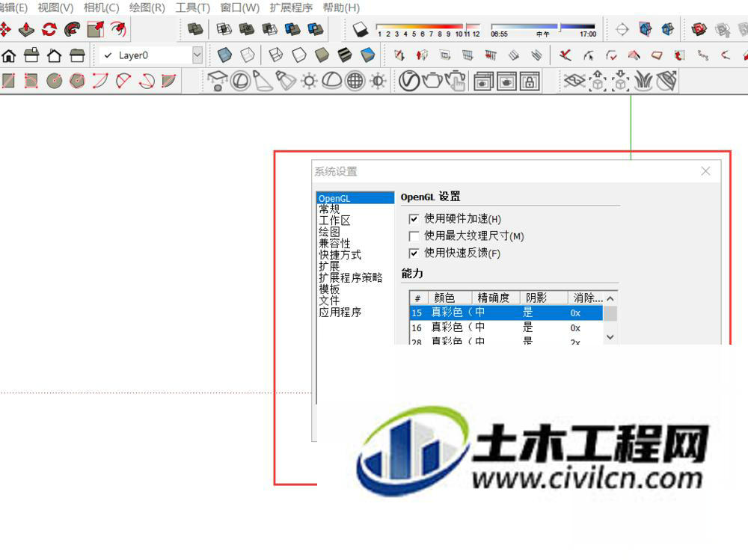Open the 扩展程序 menu

(291, 7)
